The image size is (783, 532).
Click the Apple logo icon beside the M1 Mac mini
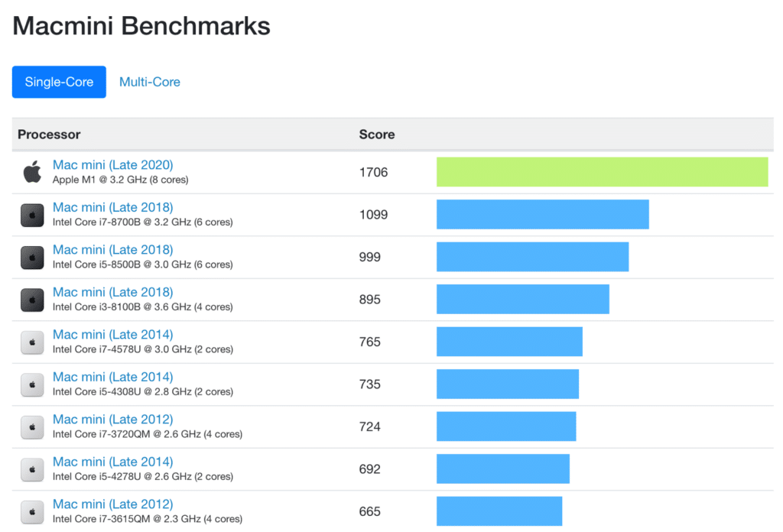pos(32,172)
